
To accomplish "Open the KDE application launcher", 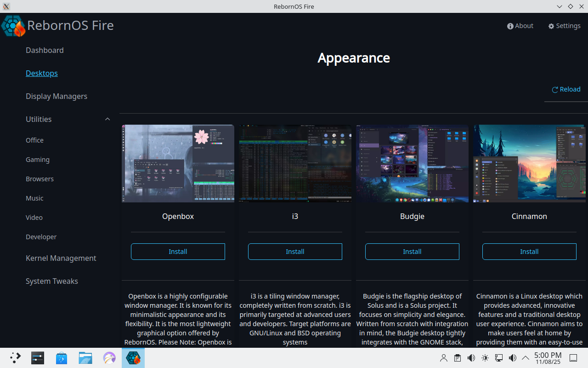I will [x=16, y=358].
